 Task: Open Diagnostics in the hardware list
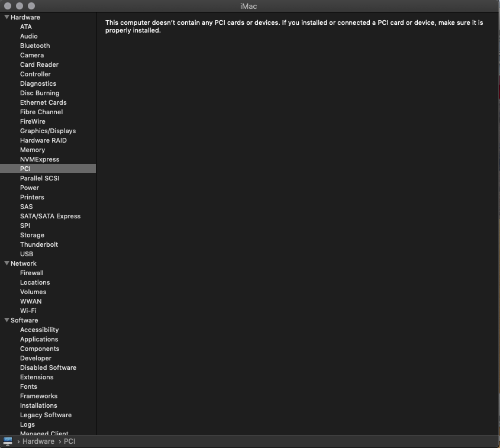point(38,83)
